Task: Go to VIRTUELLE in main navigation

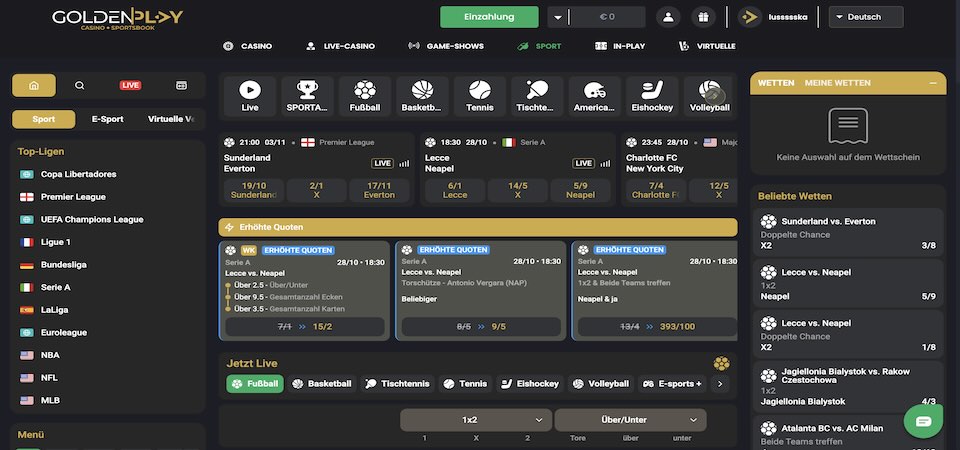Action: tap(707, 46)
